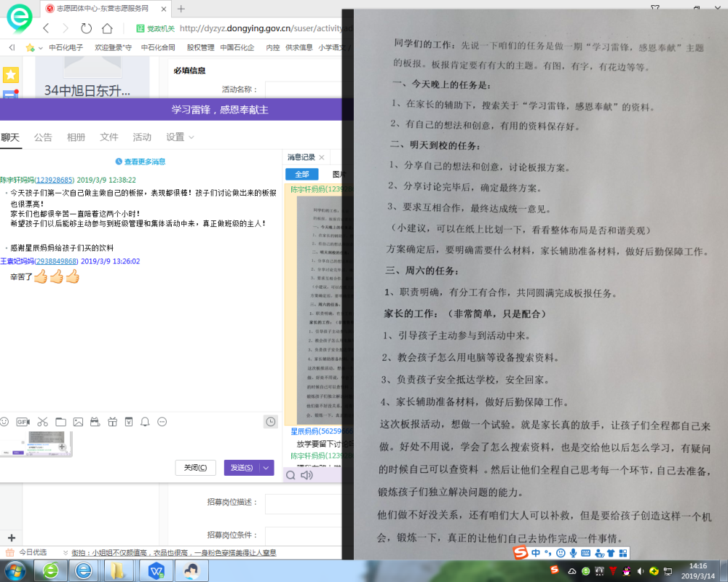Close the 消息记录 panel tab
Viewport: 728px width, 582px height.
(321, 157)
